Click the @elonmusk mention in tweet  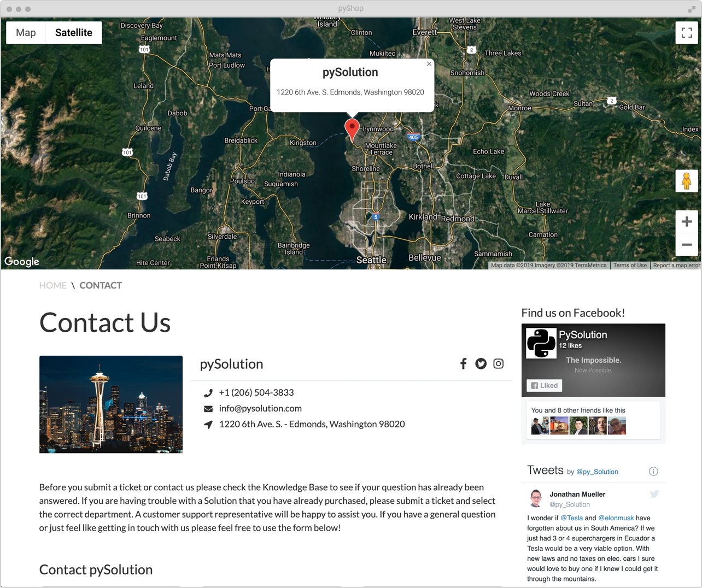tap(616, 518)
